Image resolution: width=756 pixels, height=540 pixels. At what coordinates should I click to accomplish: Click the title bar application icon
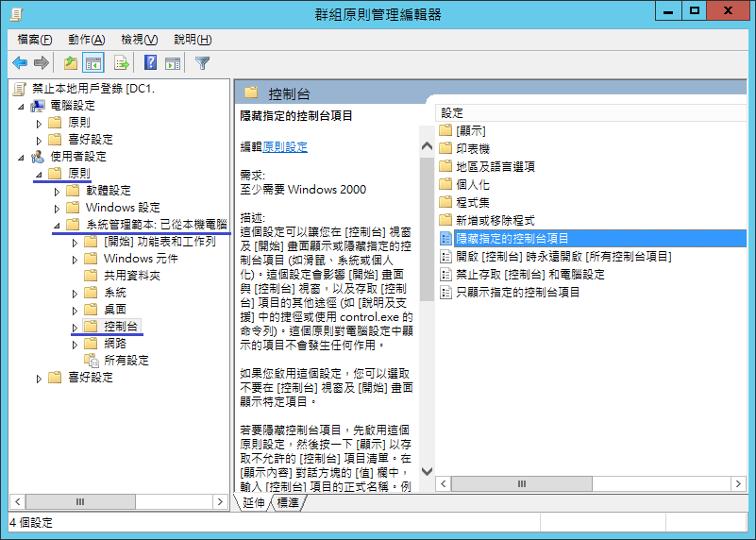point(16,14)
